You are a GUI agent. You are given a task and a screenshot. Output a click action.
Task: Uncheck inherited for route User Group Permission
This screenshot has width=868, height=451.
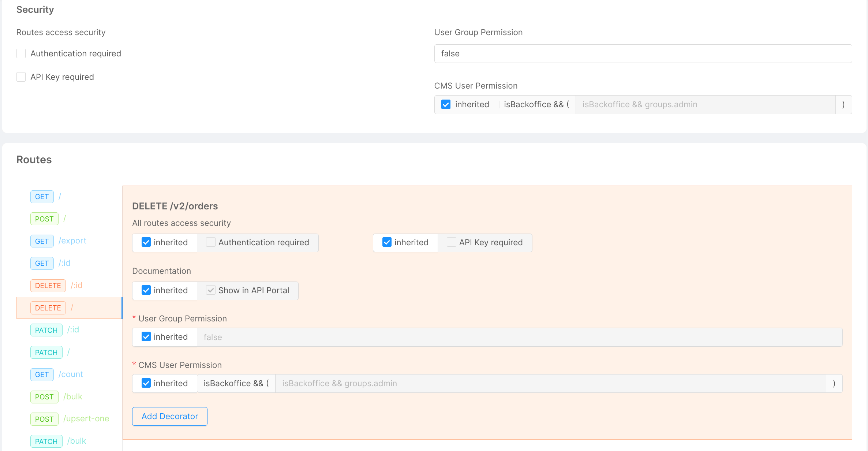(146, 337)
